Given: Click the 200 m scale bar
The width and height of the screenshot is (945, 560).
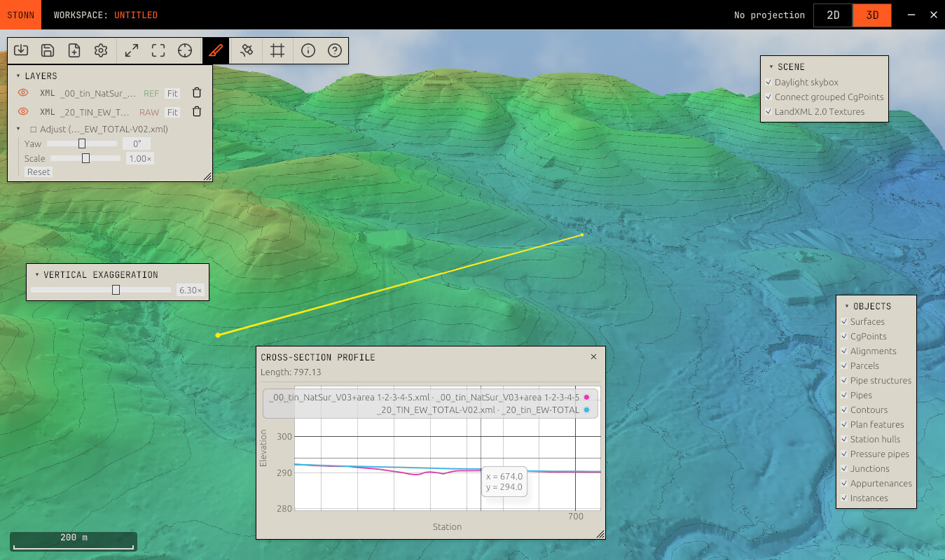Looking at the screenshot, I should point(74,540).
